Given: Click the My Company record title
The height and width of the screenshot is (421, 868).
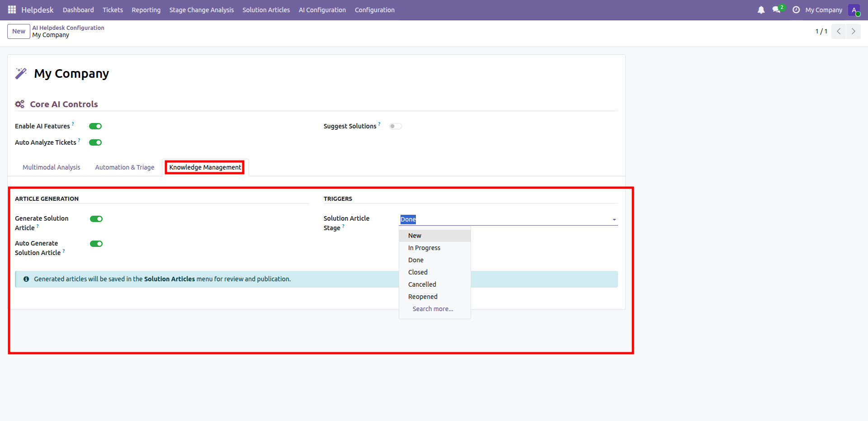Looking at the screenshot, I should tap(71, 74).
